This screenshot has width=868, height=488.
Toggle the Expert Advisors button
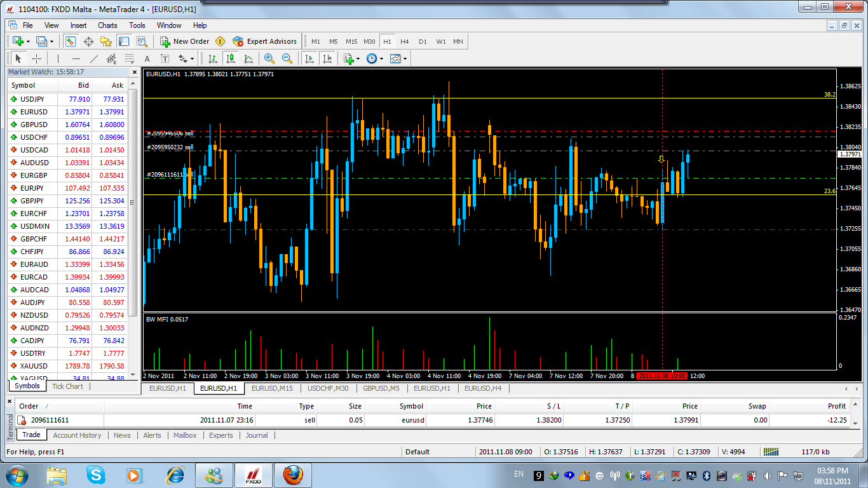click(x=265, y=41)
